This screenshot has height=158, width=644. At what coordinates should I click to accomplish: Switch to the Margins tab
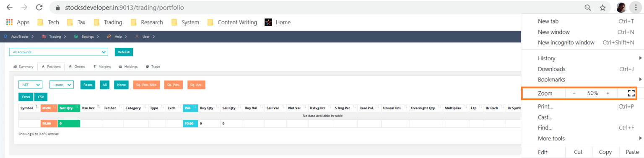pos(102,67)
